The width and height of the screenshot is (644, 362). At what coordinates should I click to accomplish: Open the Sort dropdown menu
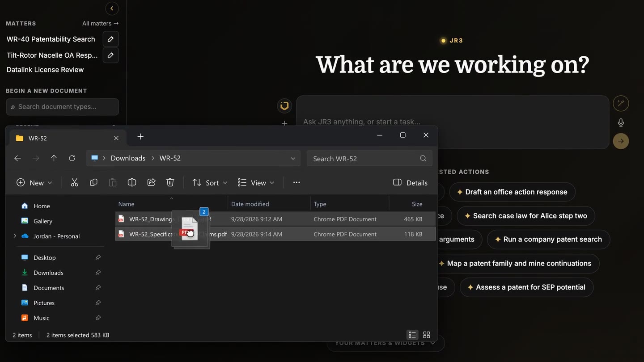coord(210,182)
